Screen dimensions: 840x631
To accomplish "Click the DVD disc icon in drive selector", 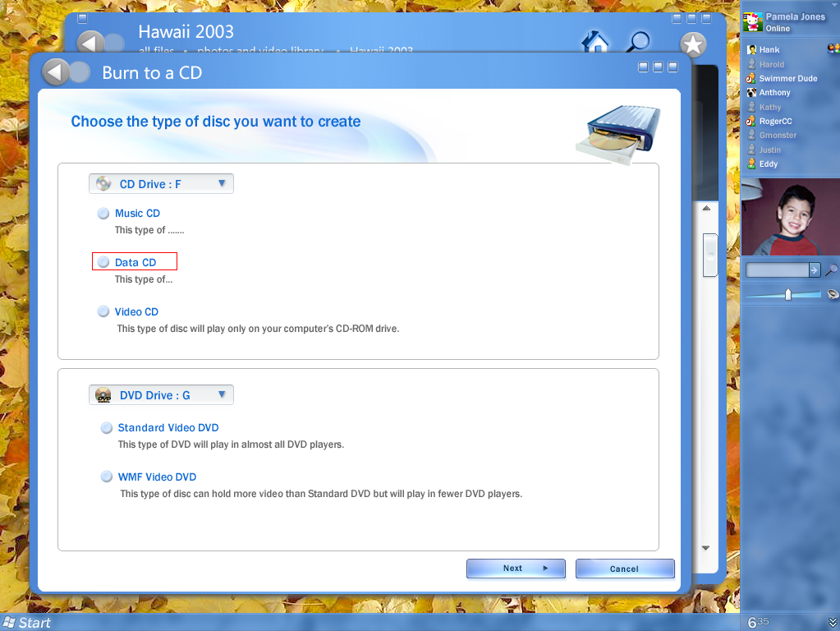I will [103, 395].
